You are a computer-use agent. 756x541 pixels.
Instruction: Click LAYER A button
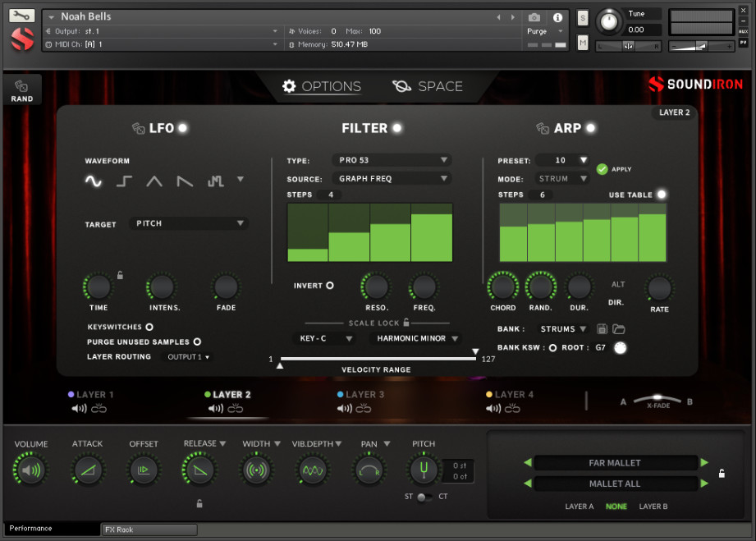(x=579, y=507)
